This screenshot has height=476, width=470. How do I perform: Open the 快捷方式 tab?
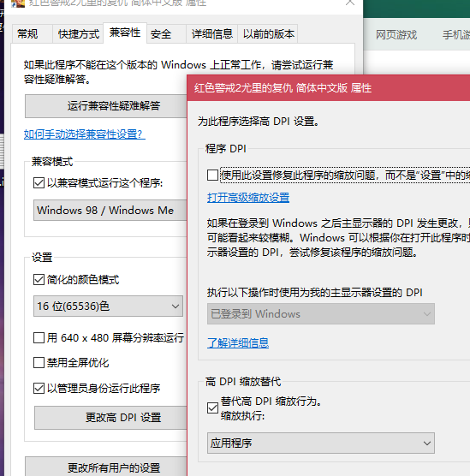[79, 34]
